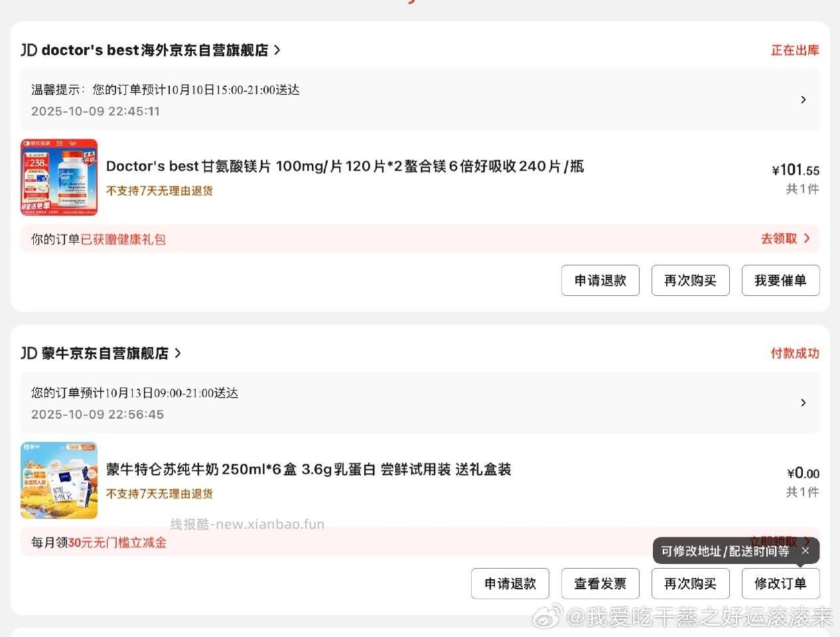Image resolution: width=840 pixels, height=637 pixels.
Task: Open the Doctor's best magnesium product thumbnail
Action: pos(59,177)
